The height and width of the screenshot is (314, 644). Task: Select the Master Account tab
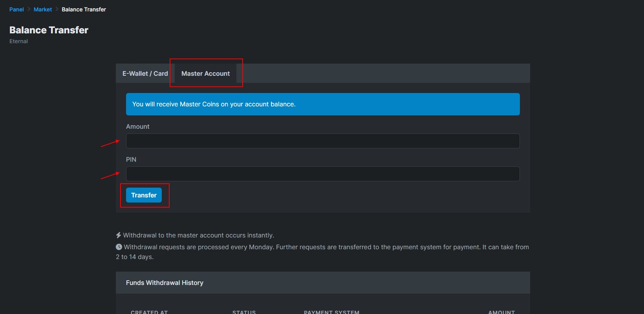click(205, 73)
